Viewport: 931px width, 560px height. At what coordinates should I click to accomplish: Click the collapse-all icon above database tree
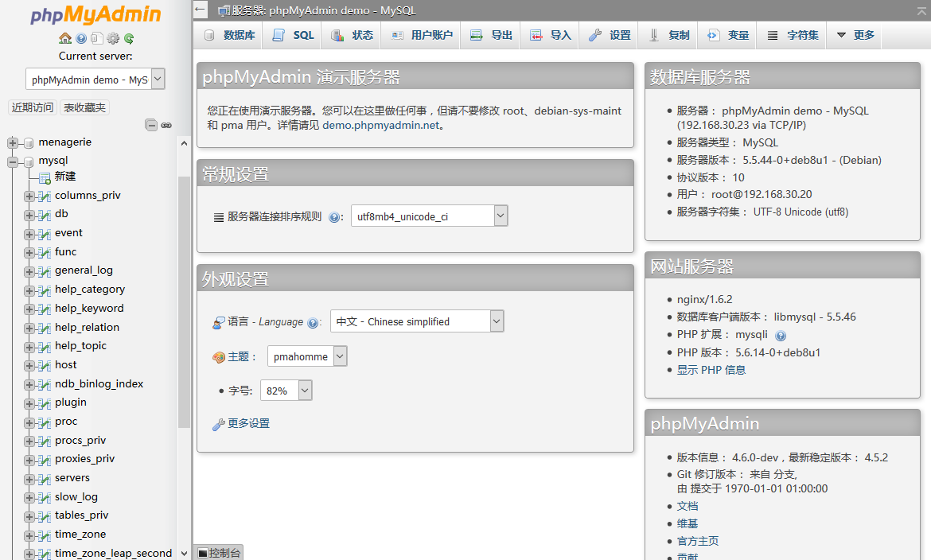click(x=151, y=125)
